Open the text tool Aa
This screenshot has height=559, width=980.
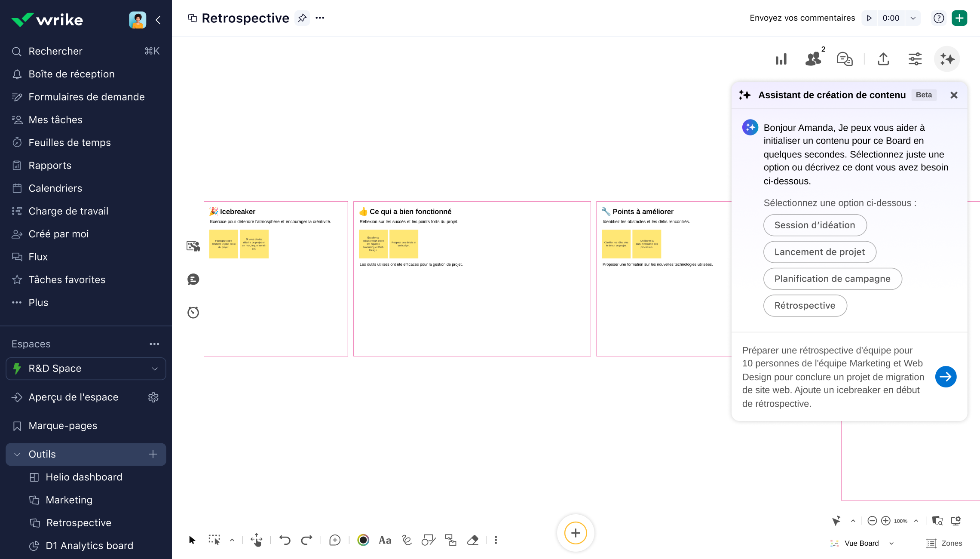click(x=385, y=540)
